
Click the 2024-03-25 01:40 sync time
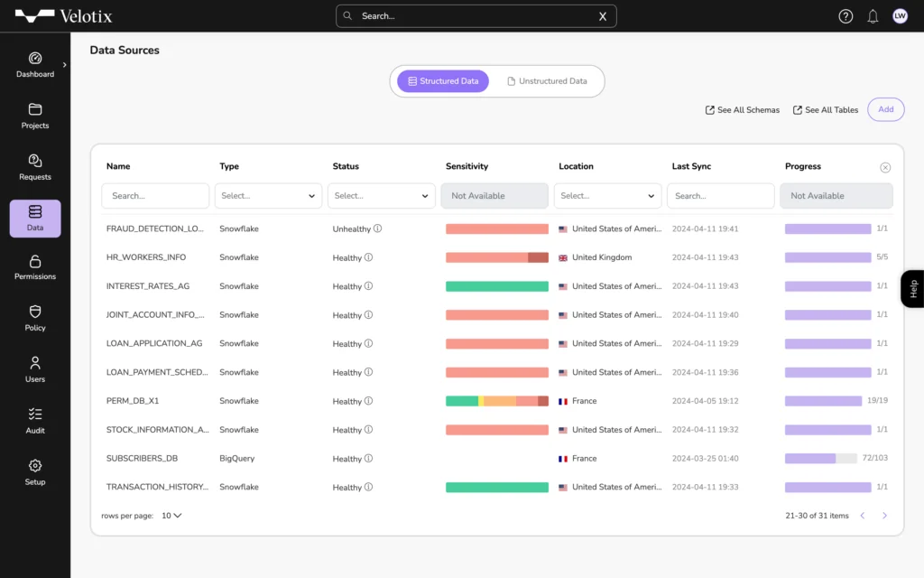(705, 458)
